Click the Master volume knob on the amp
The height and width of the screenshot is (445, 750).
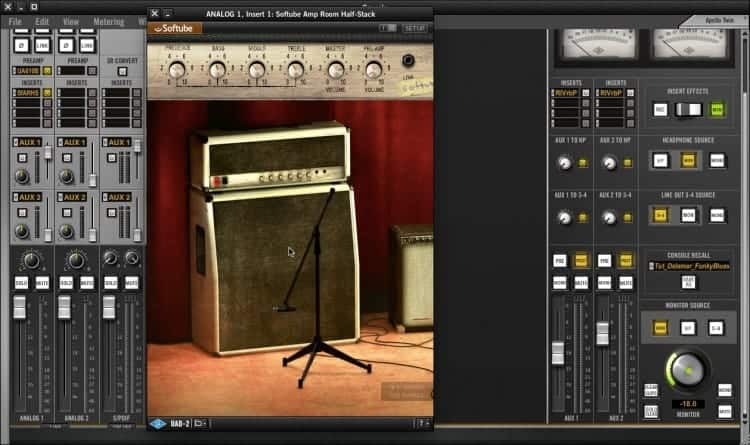pyautogui.click(x=335, y=70)
